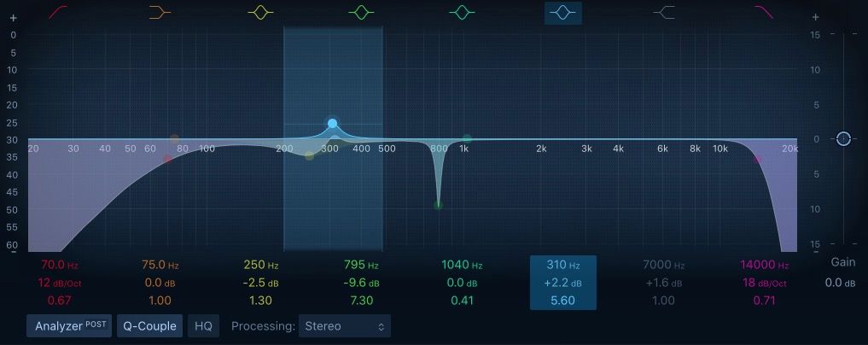868x345 pixels.
Task: Click the master Gain slider knob
Action: click(x=842, y=138)
